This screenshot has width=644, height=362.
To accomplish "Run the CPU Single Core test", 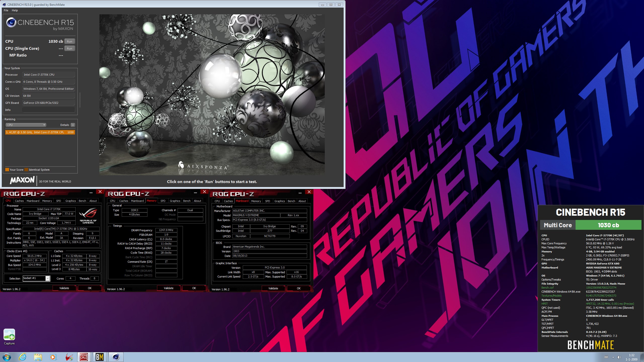I will coord(70,49).
